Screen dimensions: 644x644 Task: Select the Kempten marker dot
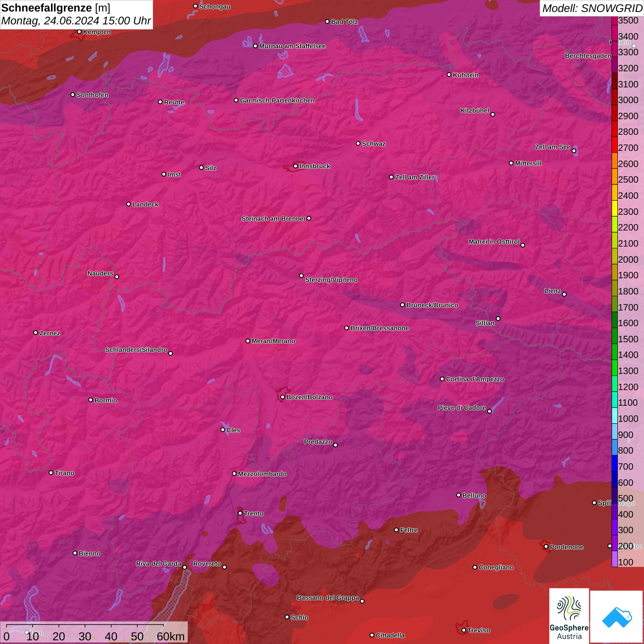click(x=80, y=32)
